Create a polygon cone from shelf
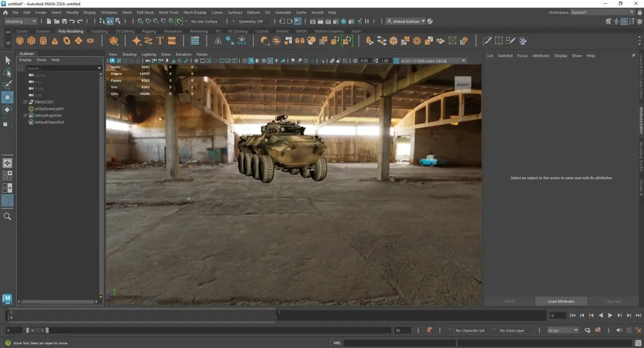 [55, 41]
